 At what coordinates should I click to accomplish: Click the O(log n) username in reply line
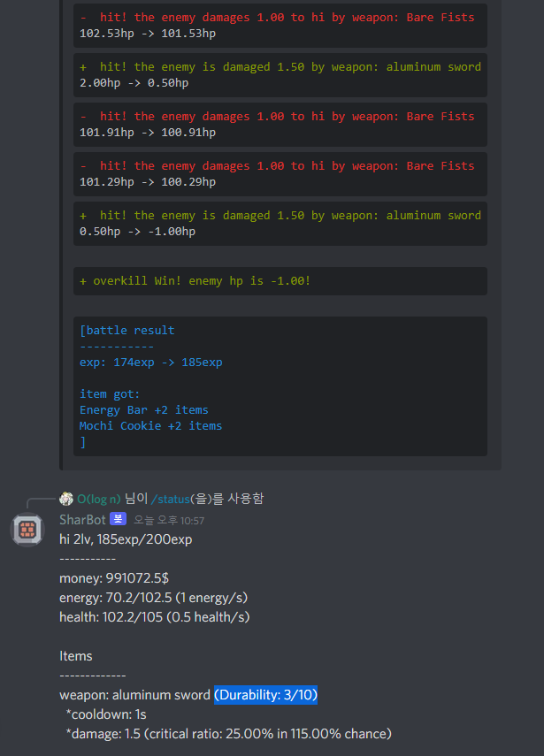[99, 499]
